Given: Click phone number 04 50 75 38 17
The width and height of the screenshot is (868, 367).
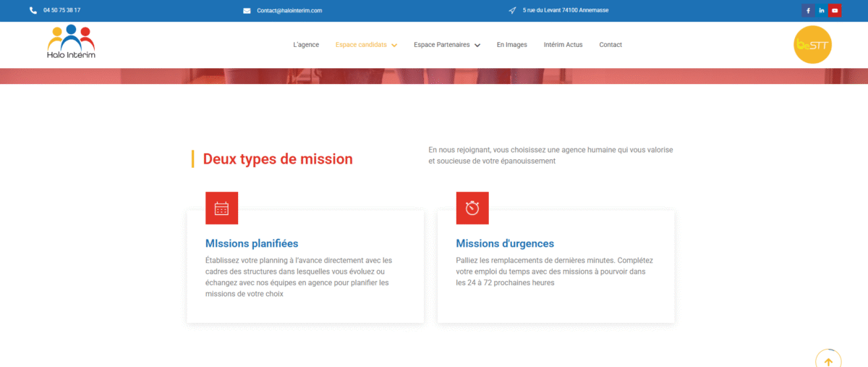Looking at the screenshot, I should pyautogui.click(x=61, y=10).
